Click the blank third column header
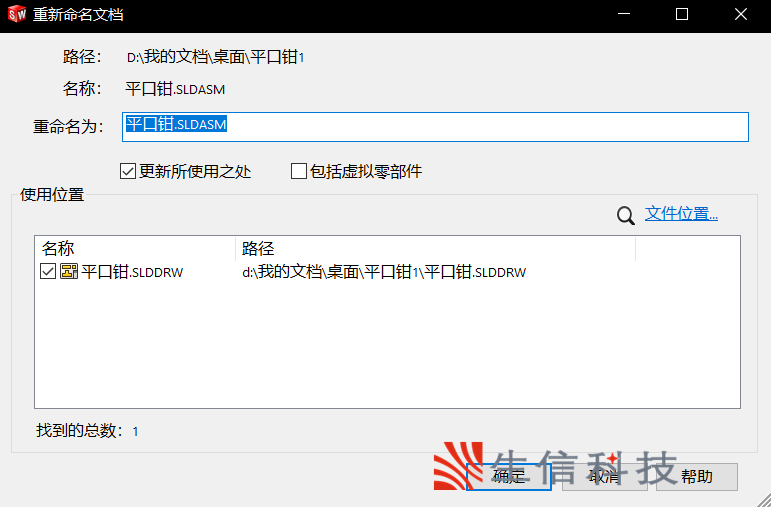Image resolution: width=771 pixels, height=507 pixels. pyautogui.click(x=687, y=248)
